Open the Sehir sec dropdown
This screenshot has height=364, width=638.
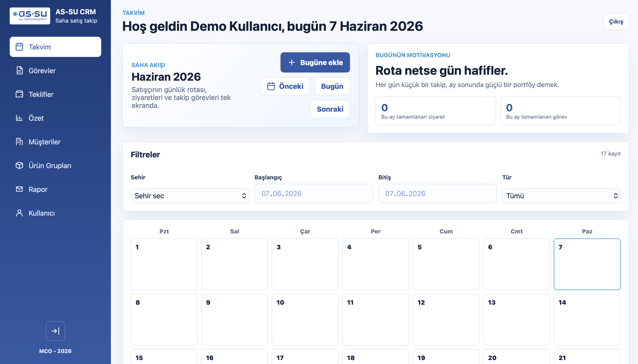pyautogui.click(x=190, y=196)
